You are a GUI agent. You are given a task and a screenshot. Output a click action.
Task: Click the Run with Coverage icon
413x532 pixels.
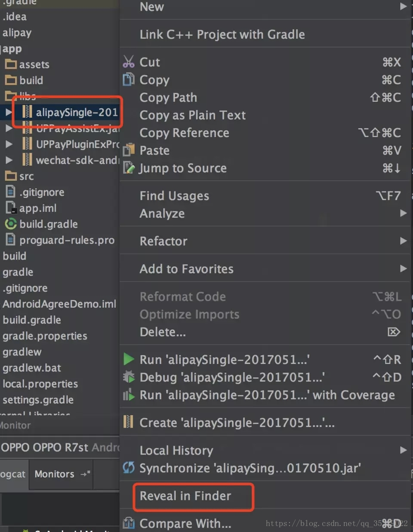129,395
